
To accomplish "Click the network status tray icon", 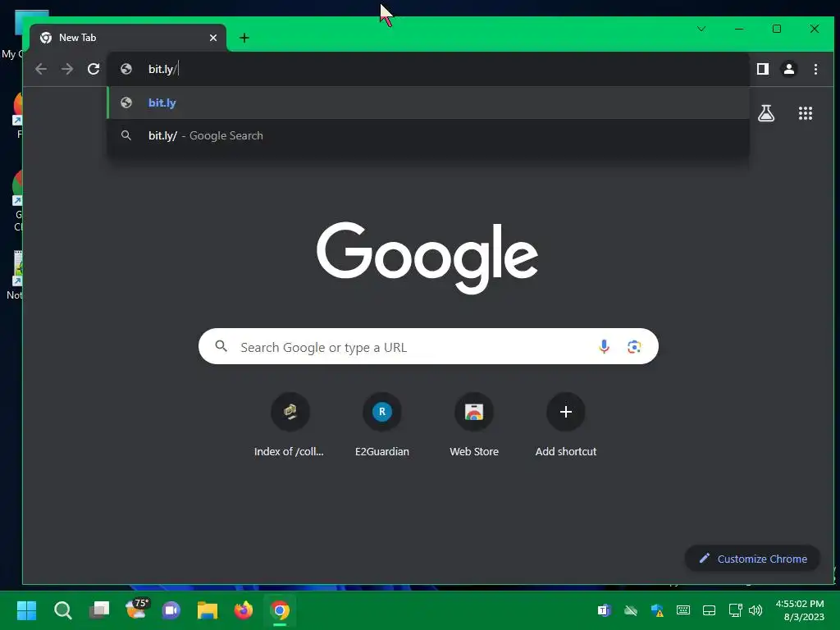I will pyautogui.click(x=736, y=610).
